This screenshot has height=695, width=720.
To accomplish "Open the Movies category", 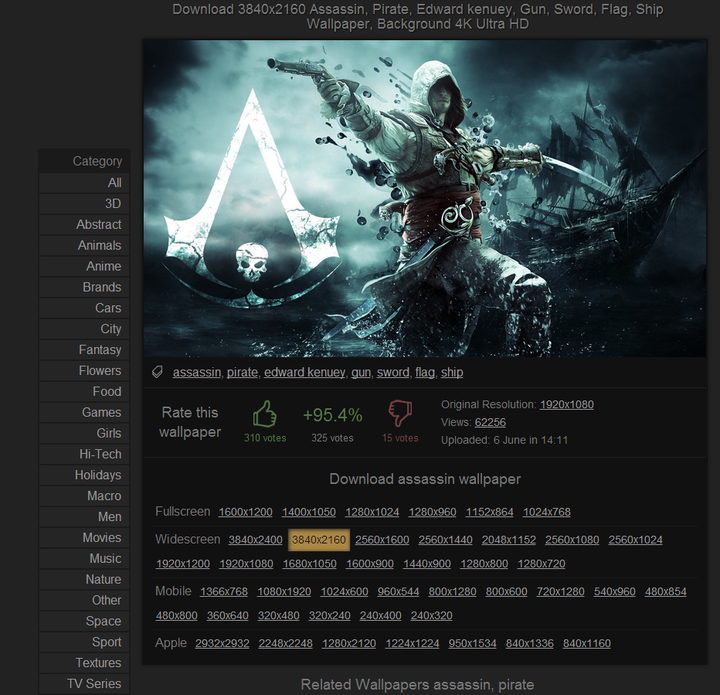I will (x=84, y=538).
